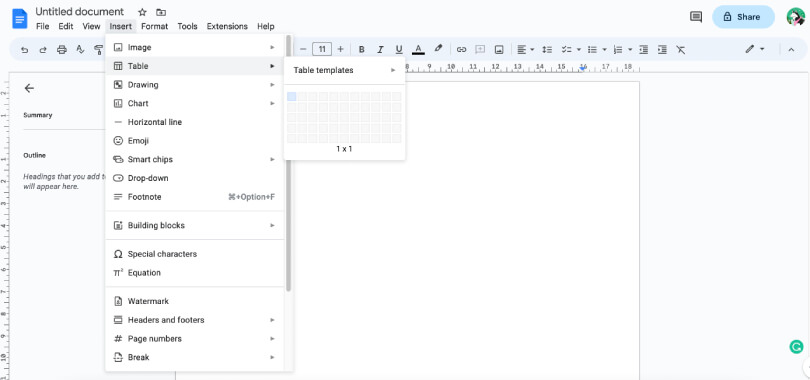
Task: Expand the Chart submenu
Action: tap(195, 103)
